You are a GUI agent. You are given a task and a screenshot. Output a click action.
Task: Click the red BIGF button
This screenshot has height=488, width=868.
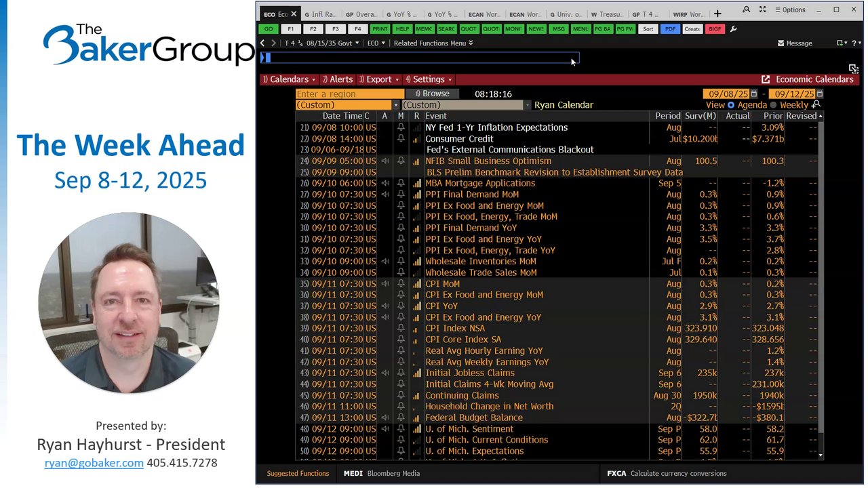click(x=714, y=29)
